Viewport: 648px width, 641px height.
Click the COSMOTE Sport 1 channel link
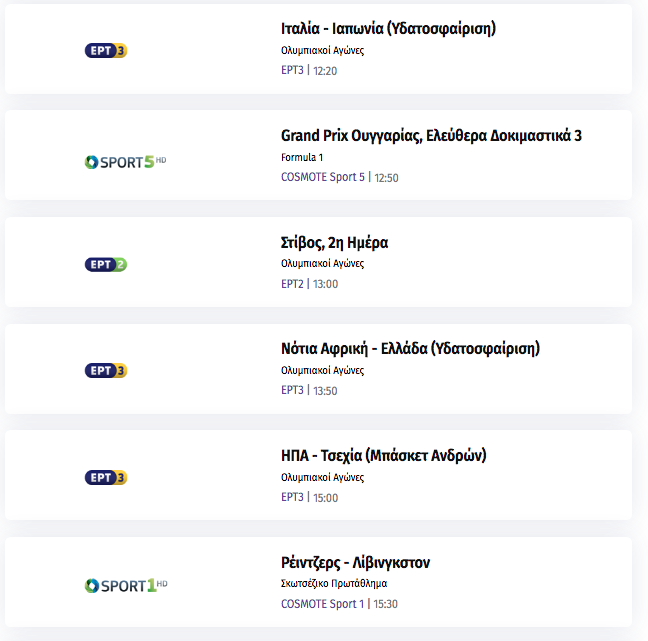coord(322,604)
